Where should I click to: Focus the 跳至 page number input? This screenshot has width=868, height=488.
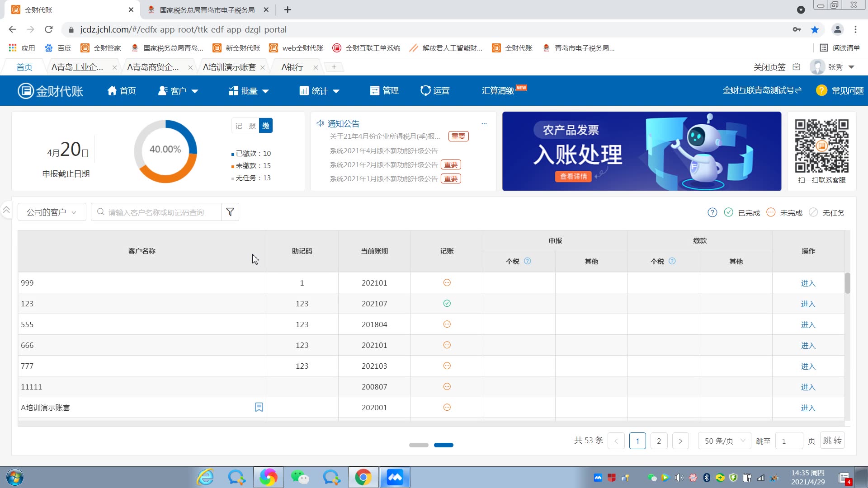[789, 441]
